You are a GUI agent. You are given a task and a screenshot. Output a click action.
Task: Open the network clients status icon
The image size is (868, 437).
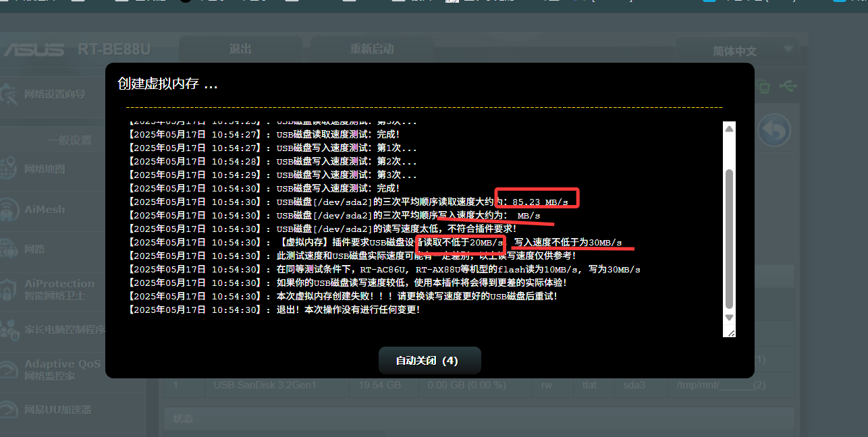[x=763, y=86]
